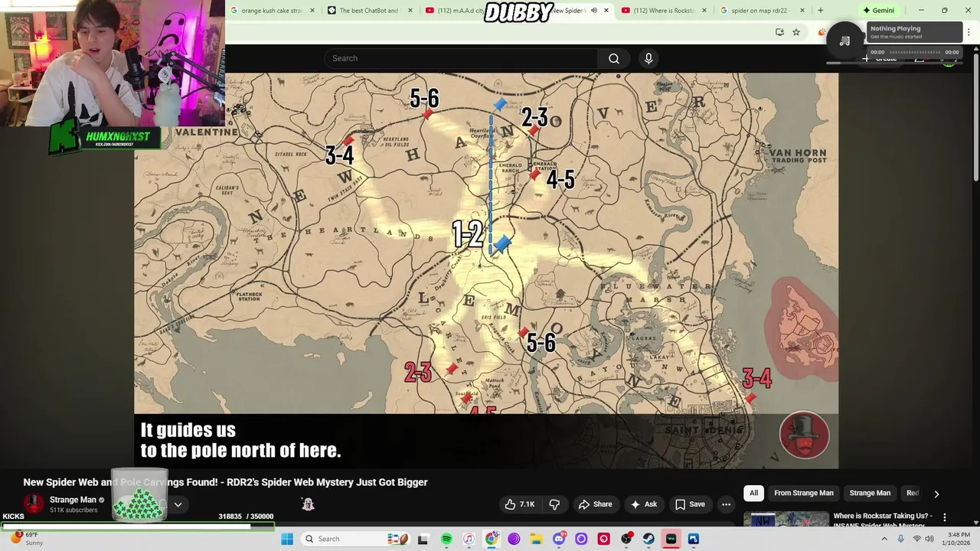980x551 pixels.
Task: Open Spotify from the taskbar
Action: 446,539
